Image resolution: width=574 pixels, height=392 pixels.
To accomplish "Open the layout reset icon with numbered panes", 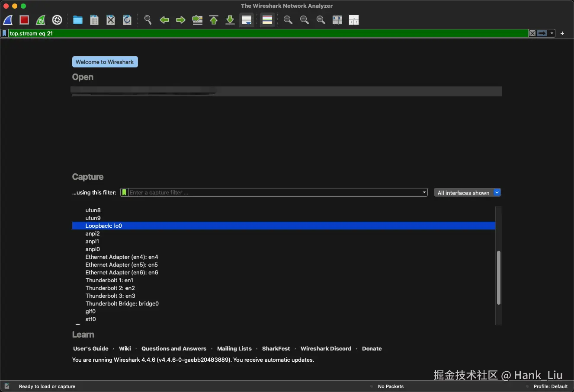I will 354,20.
